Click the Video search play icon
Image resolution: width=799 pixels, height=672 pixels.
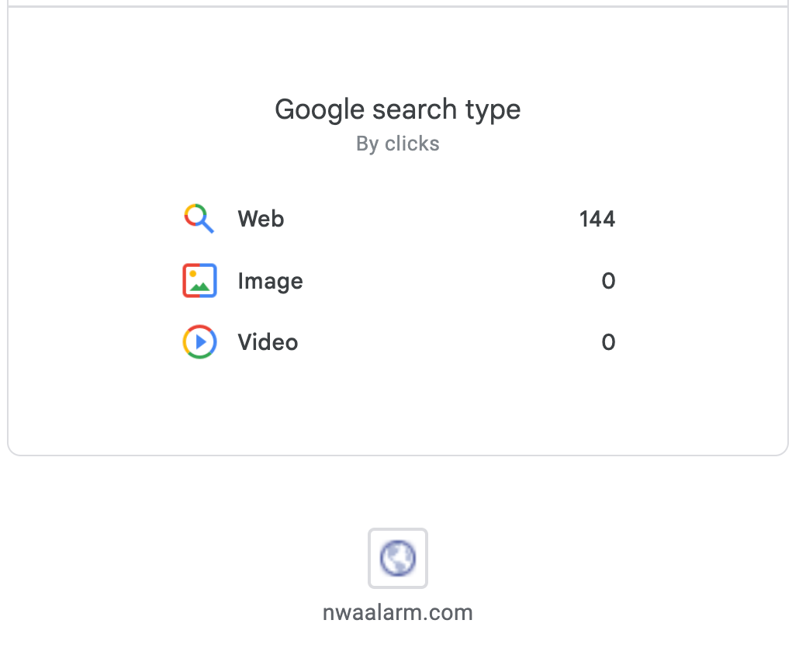tap(199, 342)
